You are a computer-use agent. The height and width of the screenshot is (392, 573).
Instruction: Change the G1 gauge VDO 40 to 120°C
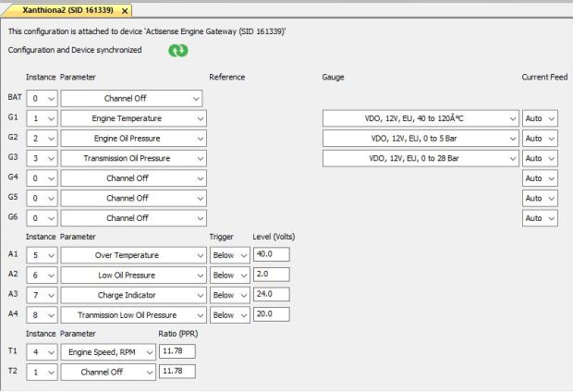[421, 118]
